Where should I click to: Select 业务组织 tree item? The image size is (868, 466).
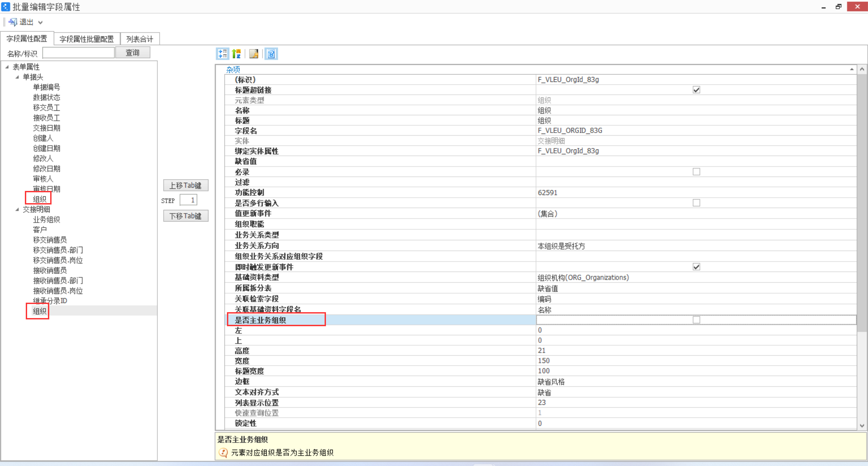pyautogui.click(x=47, y=219)
